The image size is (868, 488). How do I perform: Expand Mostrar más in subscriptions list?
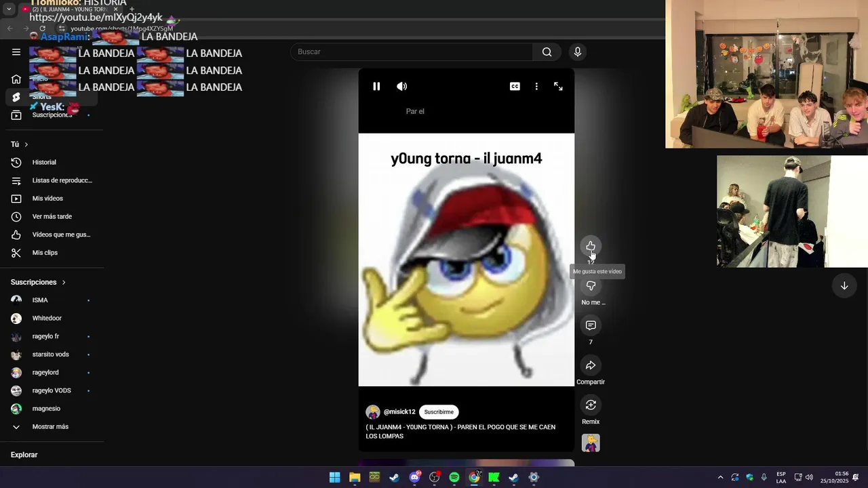[x=52, y=427]
